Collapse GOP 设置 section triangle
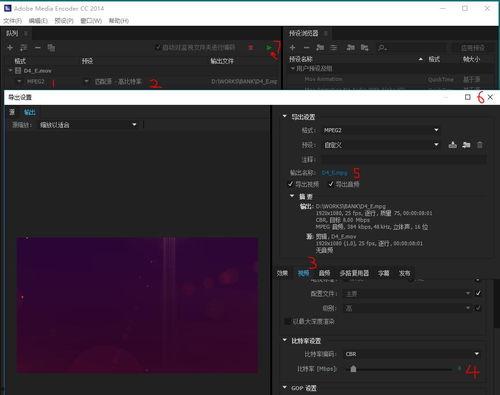500x395 pixels. (285, 387)
